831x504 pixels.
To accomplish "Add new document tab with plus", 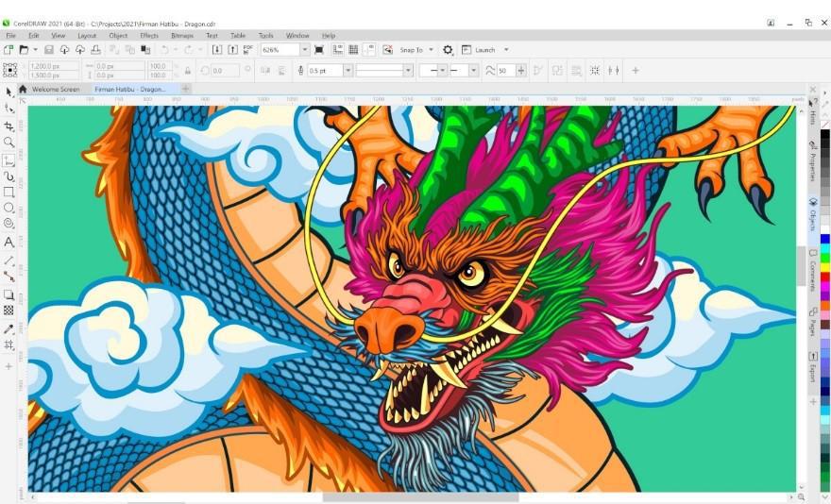I will tap(185, 89).
